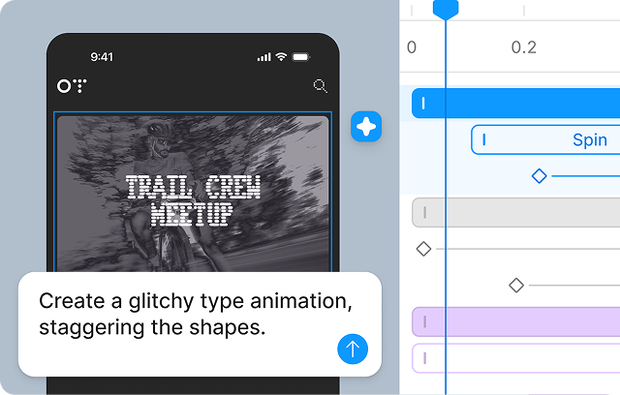Click the playhead handle at timeline top
The image size is (620, 395).
pyautogui.click(x=446, y=9)
